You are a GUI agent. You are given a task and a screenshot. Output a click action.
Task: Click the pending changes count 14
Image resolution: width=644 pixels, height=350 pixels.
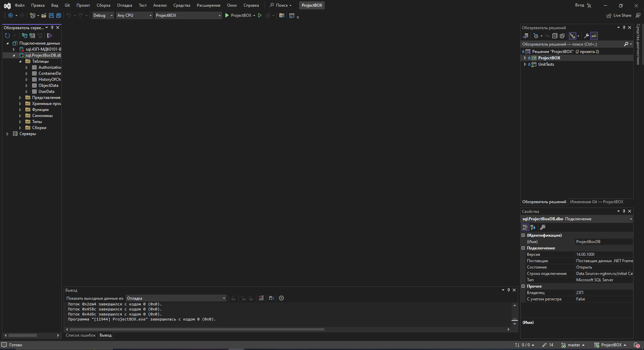(548, 345)
